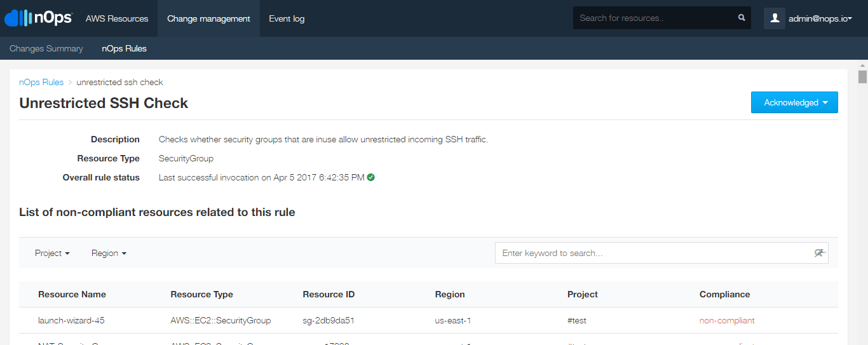This screenshot has height=345, width=868.
Task: Click the search magnifier icon in top bar
Action: click(742, 18)
